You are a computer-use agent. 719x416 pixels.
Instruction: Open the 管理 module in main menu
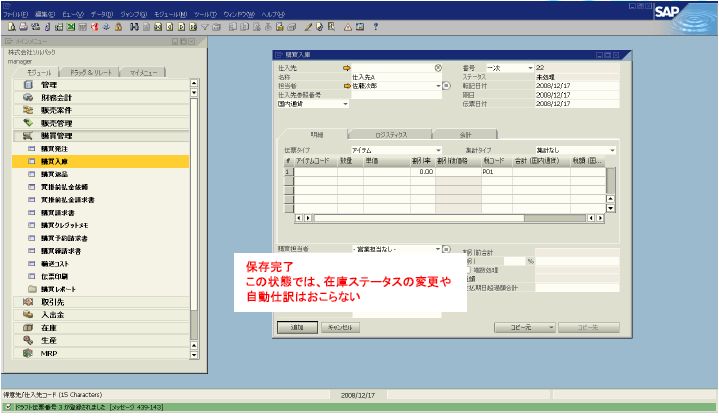click(101, 85)
